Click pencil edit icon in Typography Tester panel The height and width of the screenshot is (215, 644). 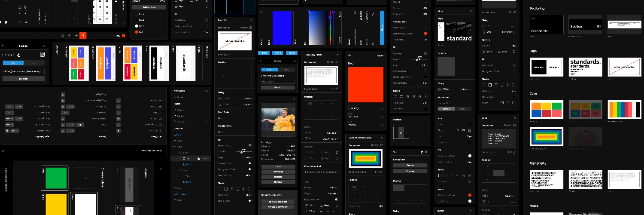337,89
